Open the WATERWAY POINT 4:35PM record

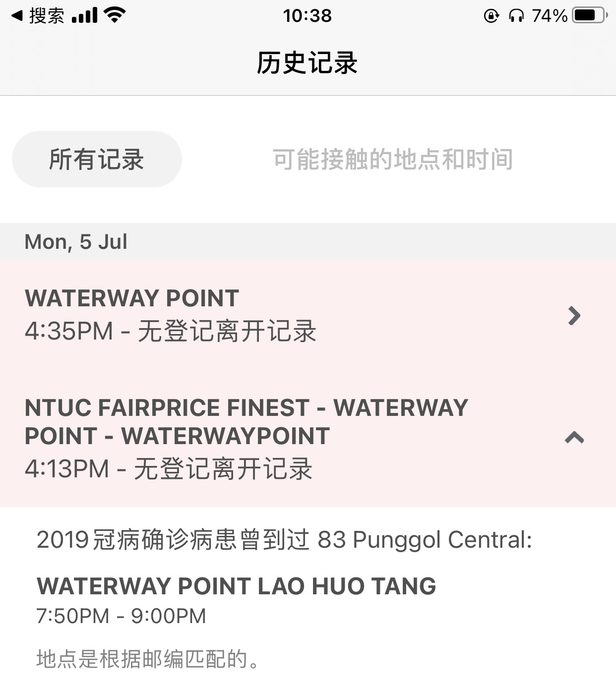308,315
